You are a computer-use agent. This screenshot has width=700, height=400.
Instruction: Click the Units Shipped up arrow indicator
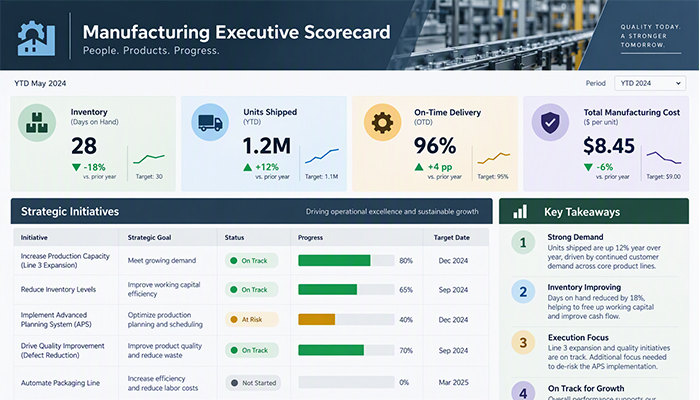[248, 167]
